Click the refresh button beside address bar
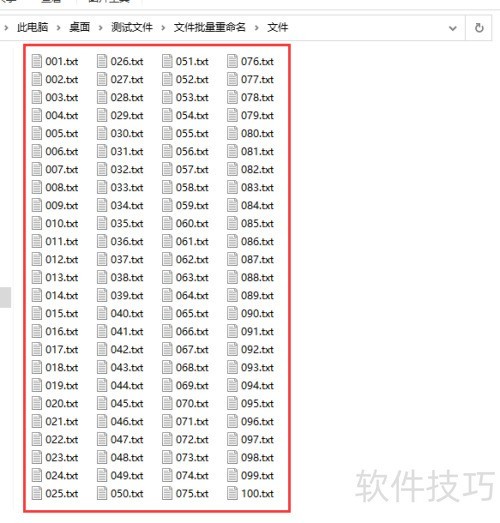 (479, 28)
